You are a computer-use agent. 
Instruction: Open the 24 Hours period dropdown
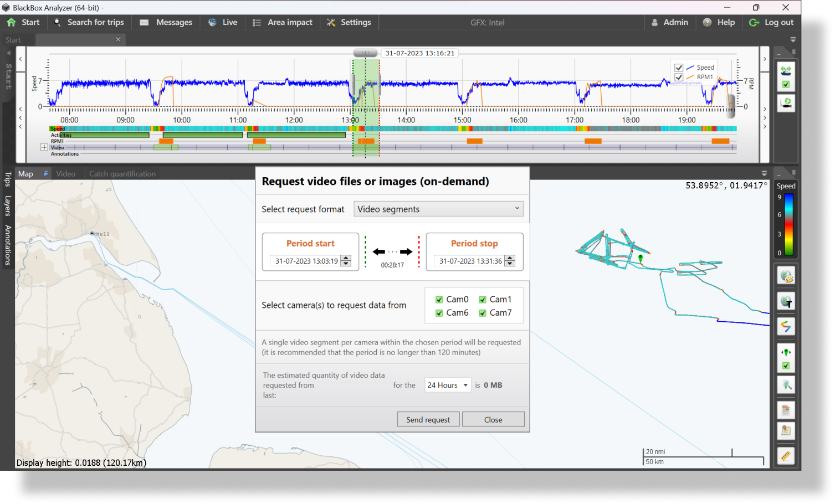coord(447,385)
